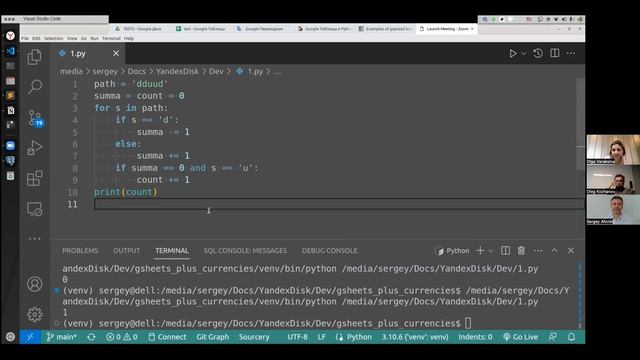Open feedback icon in status bar
640x360 pixels.
(553, 337)
